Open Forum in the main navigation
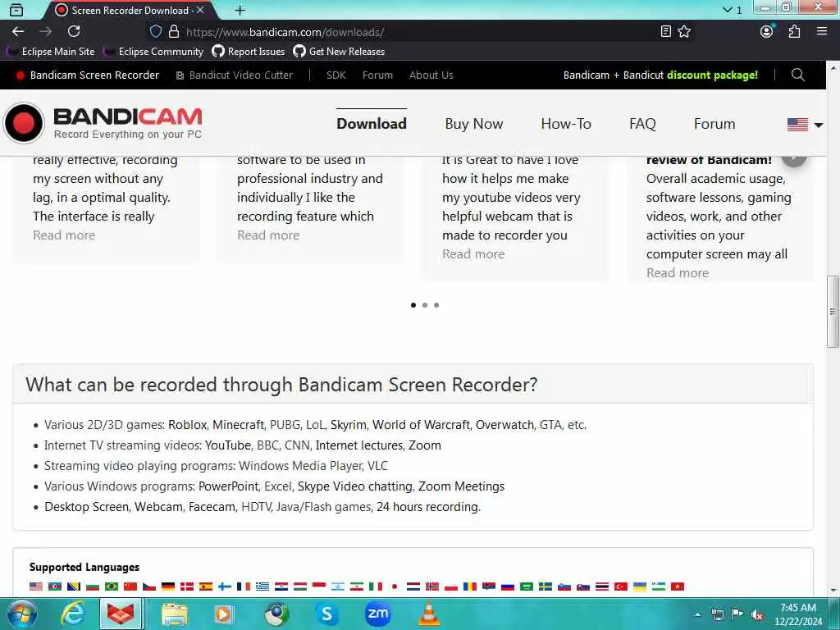 click(714, 124)
